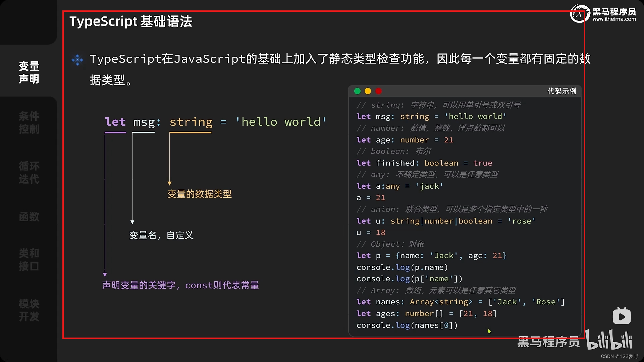Switch to 循环迭代 sidebar section
The height and width of the screenshot is (362, 644).
(x=29, y=173)
